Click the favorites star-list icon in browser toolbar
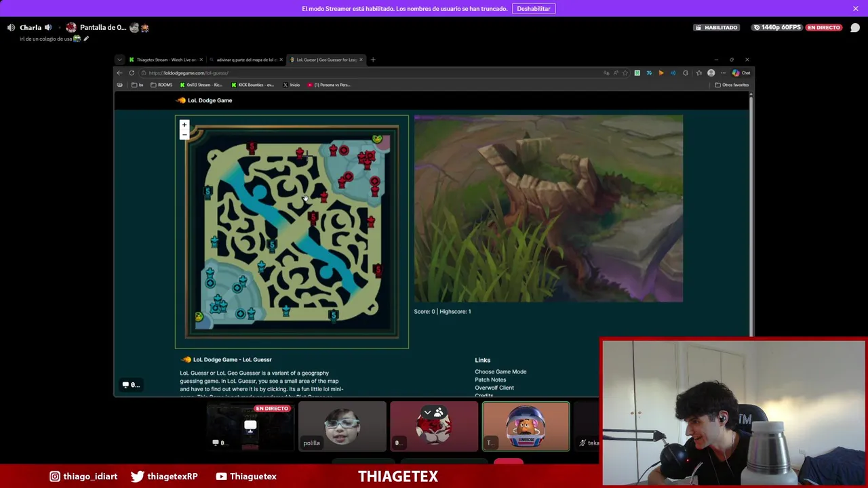Screen dimensions: 868x488 [x=698, y=73]
